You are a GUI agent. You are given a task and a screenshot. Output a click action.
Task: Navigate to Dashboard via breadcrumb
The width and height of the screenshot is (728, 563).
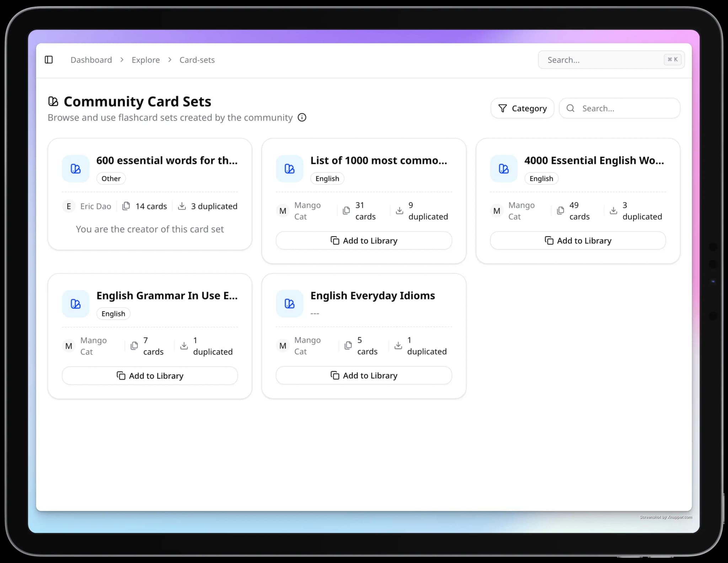coord(91,60)
